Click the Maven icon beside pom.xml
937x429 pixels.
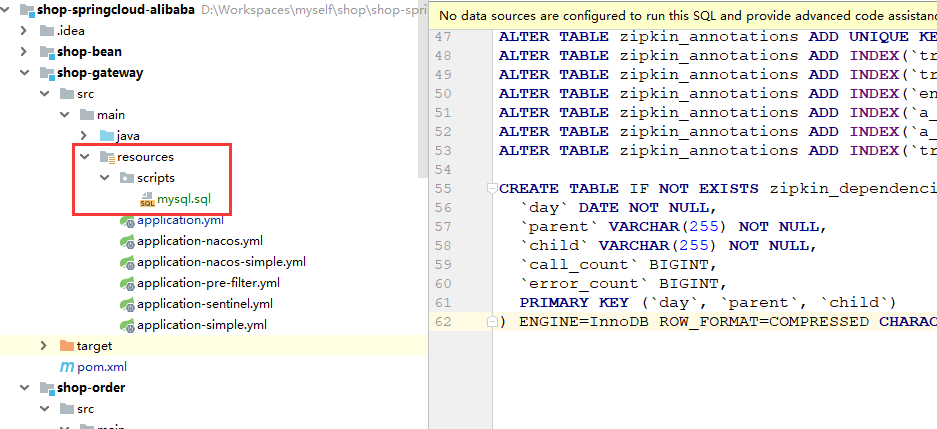(x=67, y=367)
